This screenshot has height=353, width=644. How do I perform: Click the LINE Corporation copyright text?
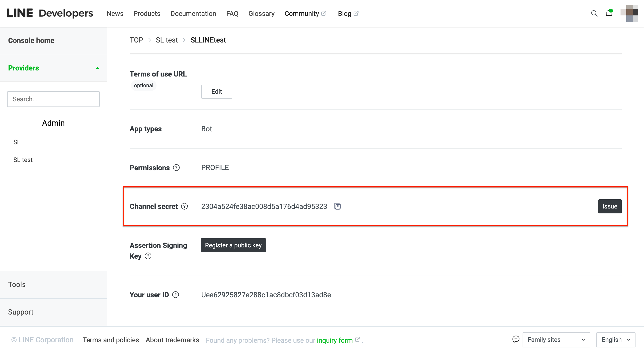[42, 340]
